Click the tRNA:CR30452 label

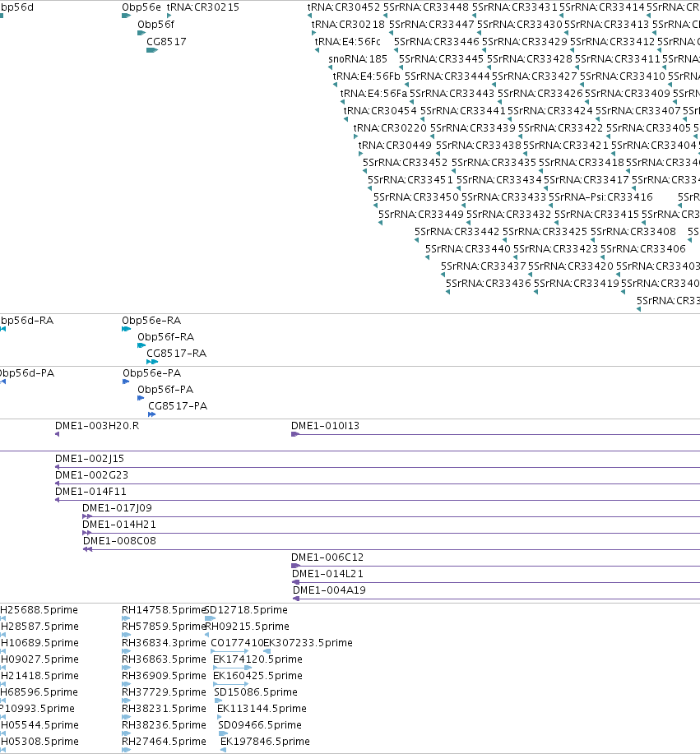344,7
